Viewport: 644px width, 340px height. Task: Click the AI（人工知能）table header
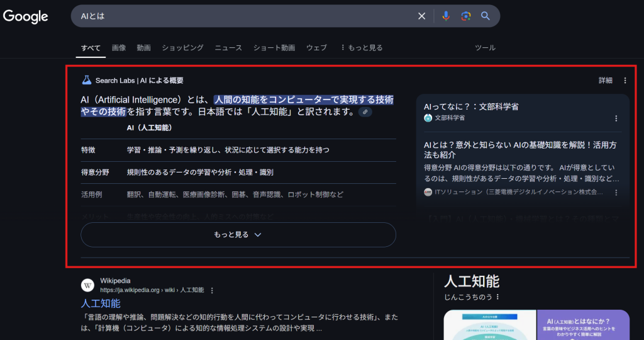[x=150, y=128]
